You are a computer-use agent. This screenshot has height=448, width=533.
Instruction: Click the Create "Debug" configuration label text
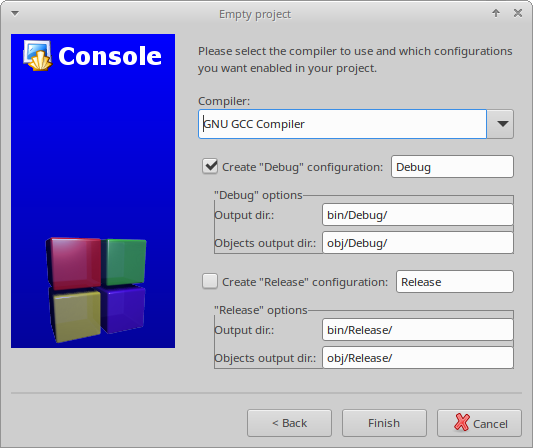tap(303, 167)
